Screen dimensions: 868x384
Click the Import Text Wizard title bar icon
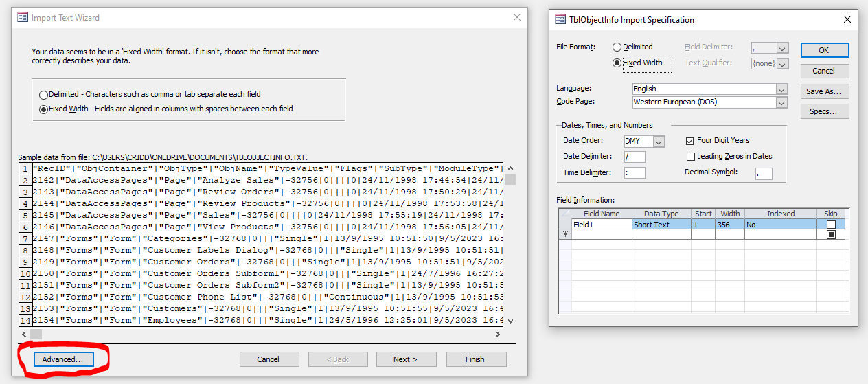[x=23, y=18]
